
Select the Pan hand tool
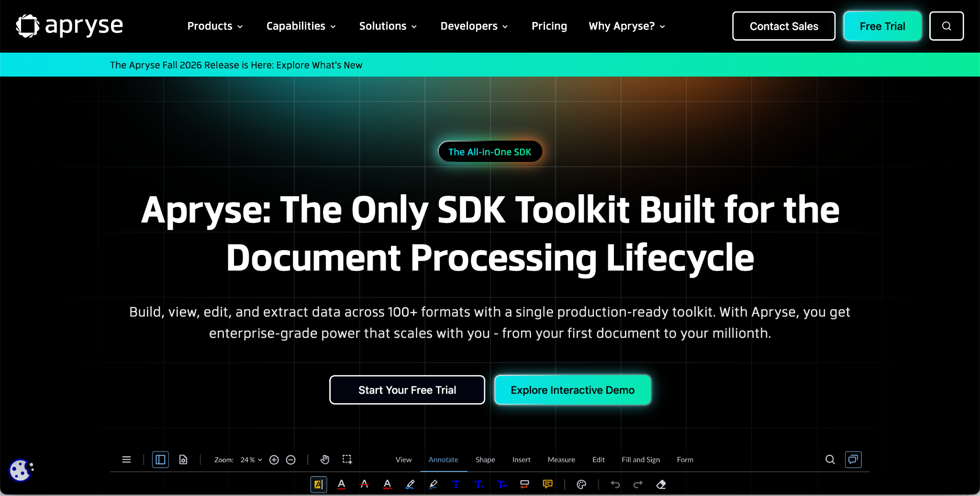(325, 460)
